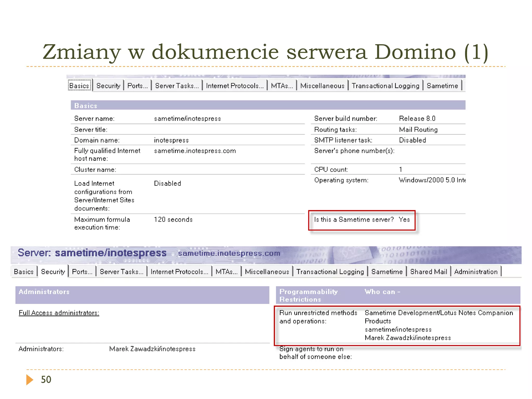Select Security tab in lower tab row
Image resolution: width=532 pixels, height=399 pixels.
(x=53, y=271)
